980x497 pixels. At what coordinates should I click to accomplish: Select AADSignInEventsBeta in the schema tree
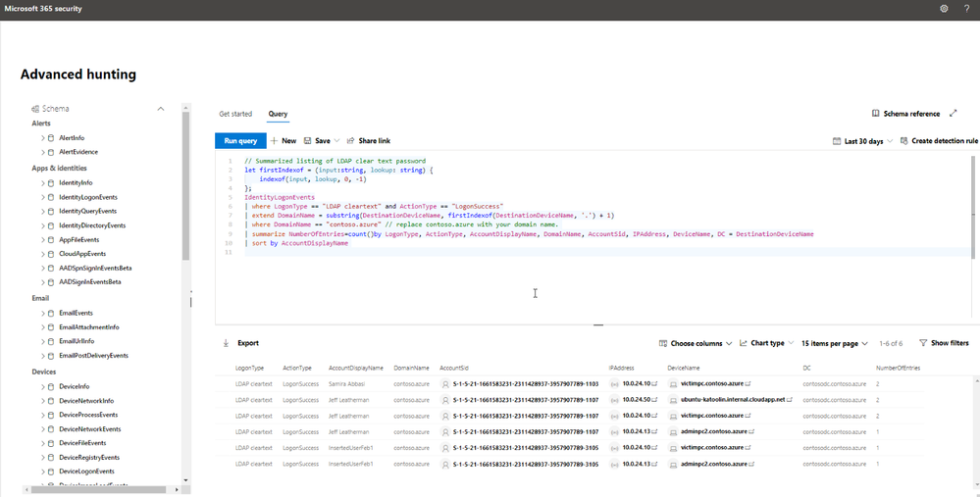[90, 281]
